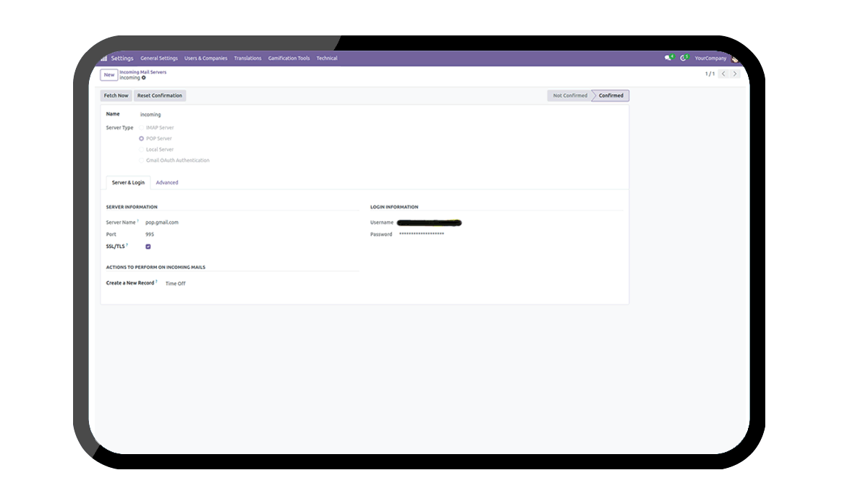Switch to the Advanced tab
Image resolution: width=868 pixels, height=504 pixels.
tap(167, 183)
